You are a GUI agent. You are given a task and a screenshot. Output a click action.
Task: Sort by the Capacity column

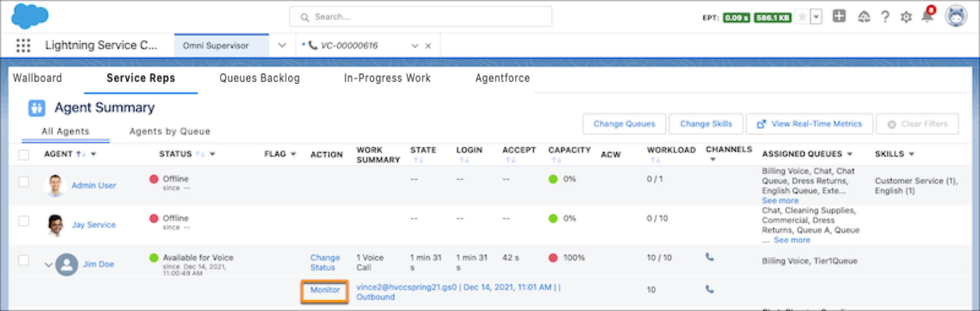tap(557, 160)
